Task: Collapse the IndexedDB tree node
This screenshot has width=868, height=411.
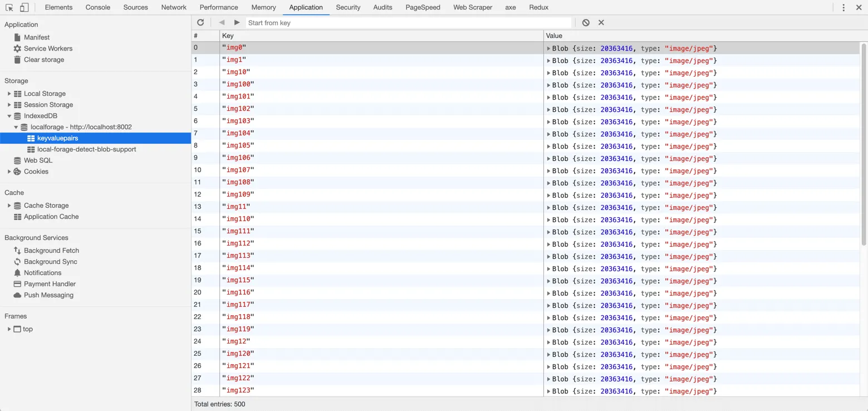Action: (x=9, y=116)
